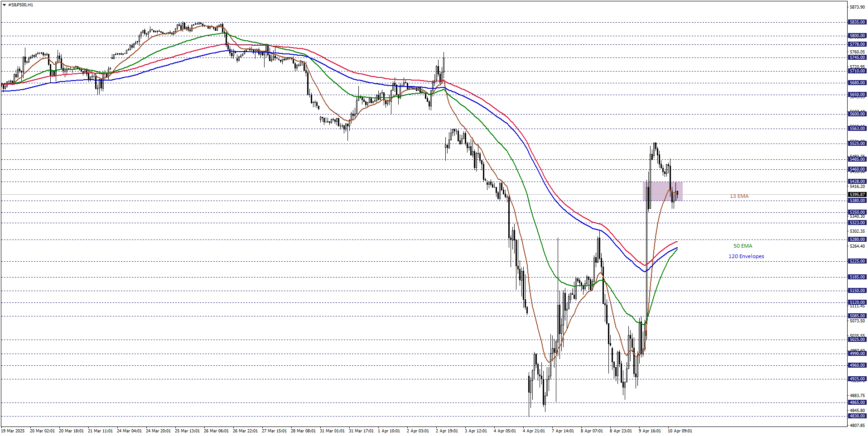Screen dimensions: 868x436
Task: Click the 7 Apr 14:01 time axis label
Action: 563,431
